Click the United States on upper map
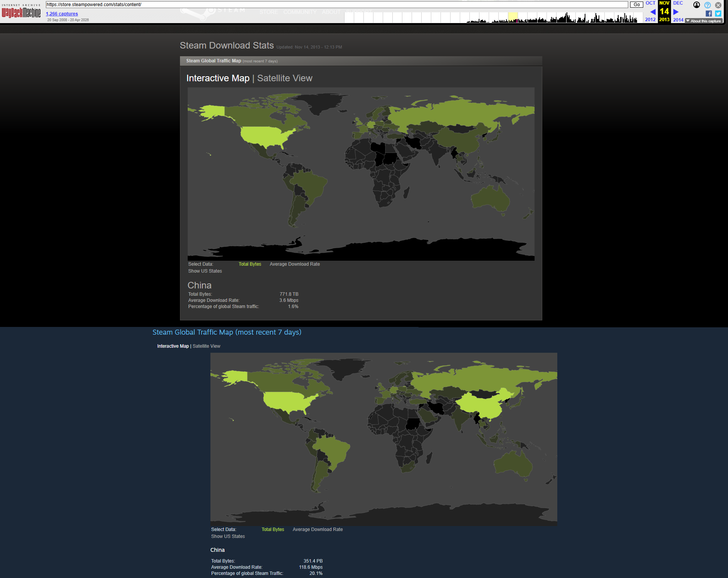The image size is (728, 578). [264, 137]
